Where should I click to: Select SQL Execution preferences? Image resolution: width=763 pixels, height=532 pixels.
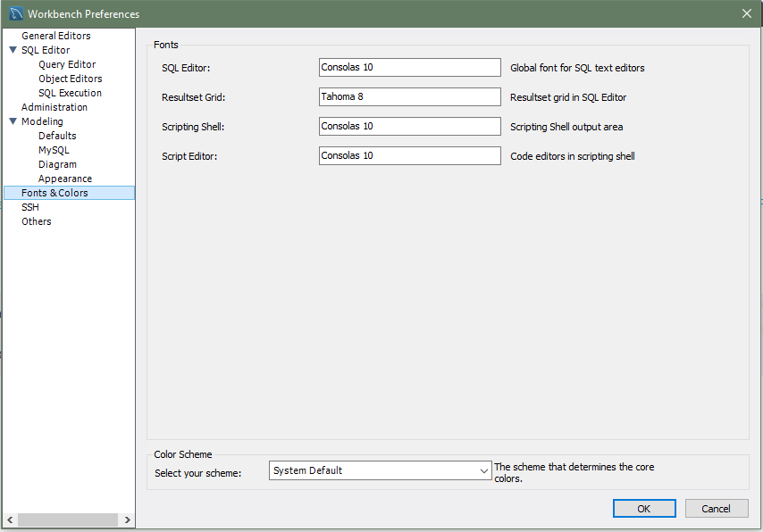pos(70,93)
